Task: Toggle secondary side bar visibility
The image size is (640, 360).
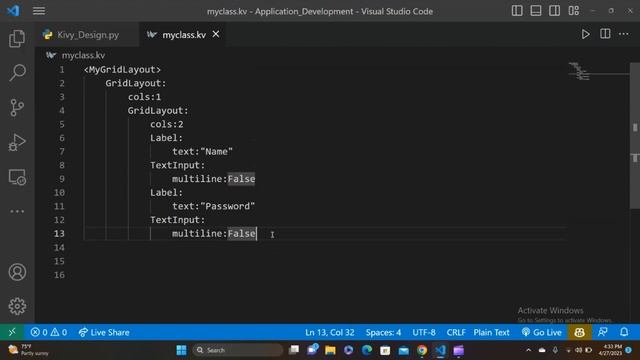Action: coord(554,11)
